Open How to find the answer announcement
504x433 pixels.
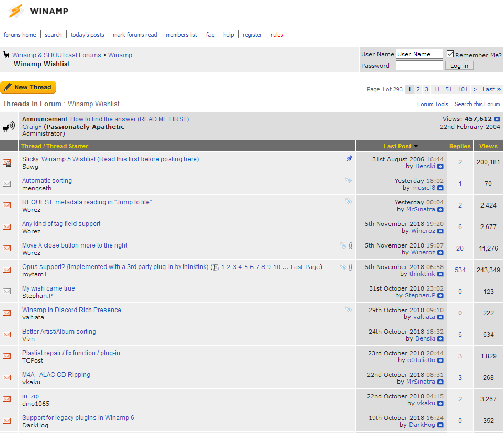(x=130, y=119)
